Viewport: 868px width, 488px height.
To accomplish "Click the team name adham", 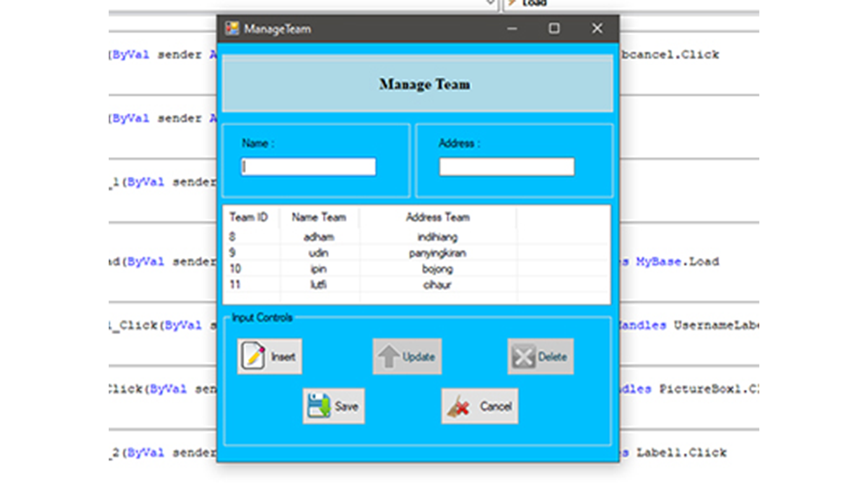I will pyautogui.click(x=319, y=237).
